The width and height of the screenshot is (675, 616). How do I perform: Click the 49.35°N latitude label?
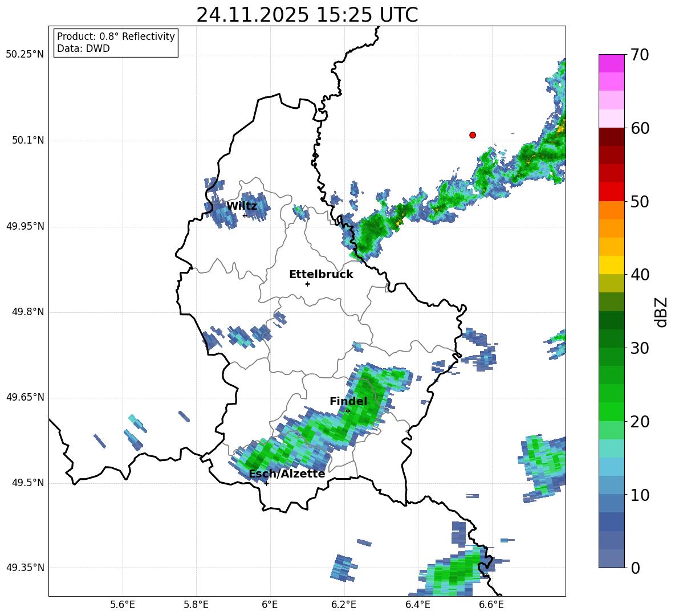25,568
